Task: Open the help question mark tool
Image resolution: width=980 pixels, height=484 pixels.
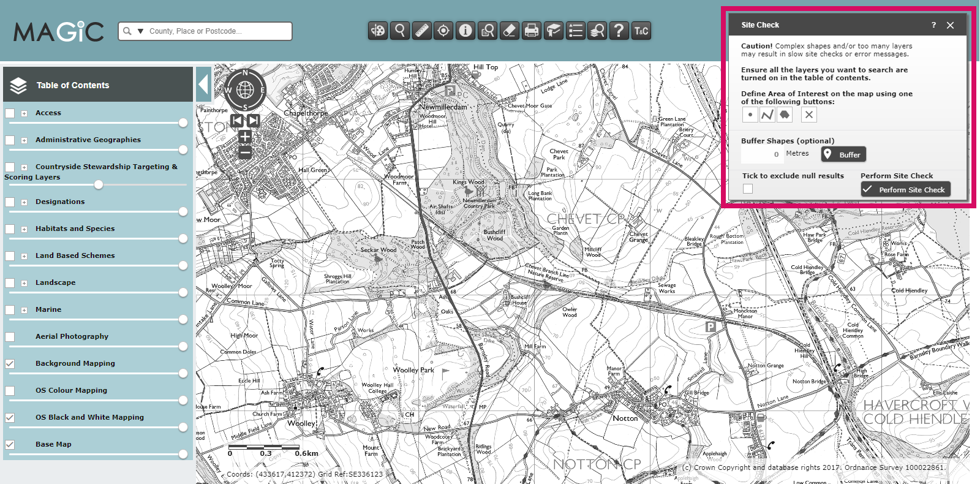Action: coord(619,30)
